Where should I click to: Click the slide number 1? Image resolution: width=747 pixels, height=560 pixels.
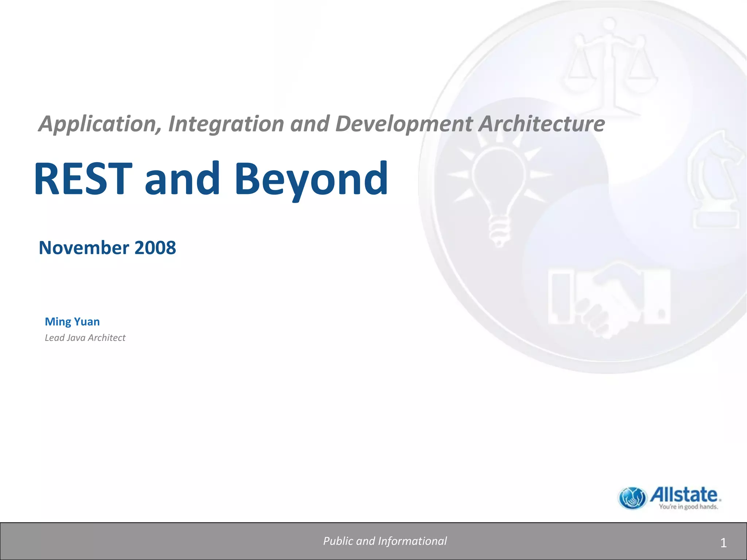723,543
